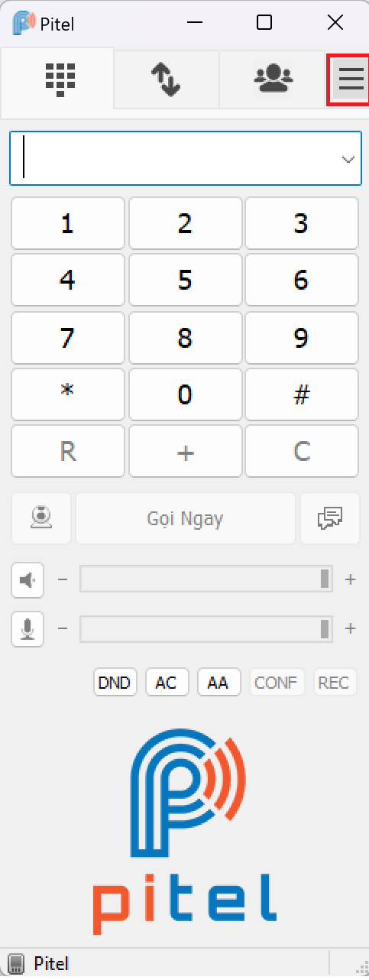369x980 pixels.
Task: Click the webcam video call icon
Action: [x=40, y=518]
